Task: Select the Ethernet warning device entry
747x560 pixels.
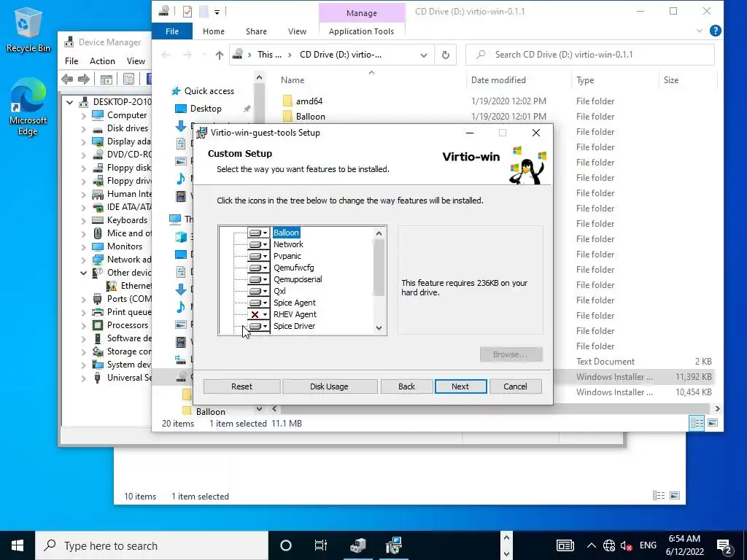Action: (x=129, y=286)
